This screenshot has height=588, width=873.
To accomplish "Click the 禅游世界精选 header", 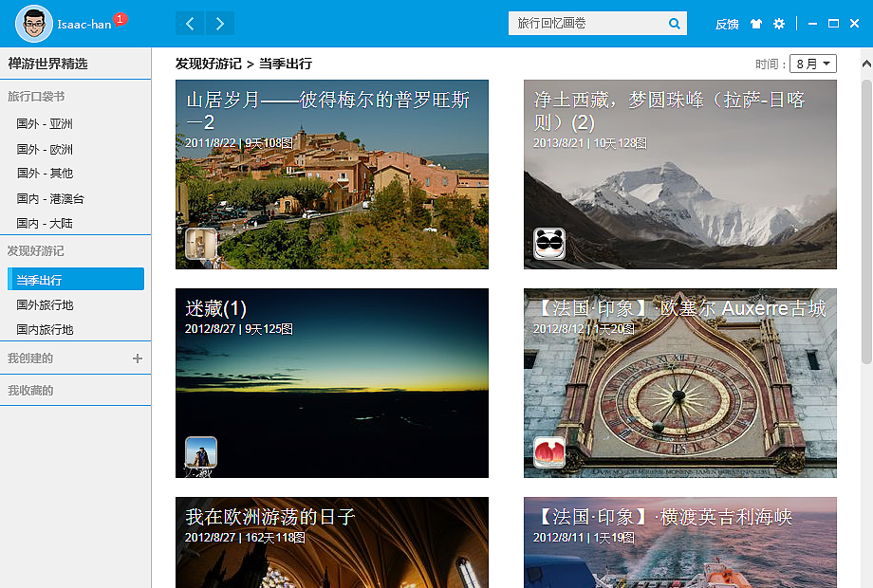I will point(47,64).
